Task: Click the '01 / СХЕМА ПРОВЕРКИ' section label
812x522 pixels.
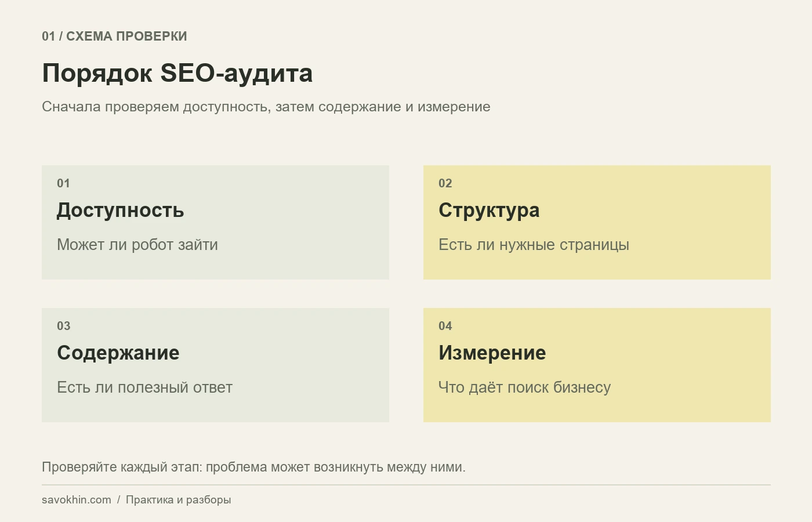Action: pyautogui.click(x=114, y=36)
